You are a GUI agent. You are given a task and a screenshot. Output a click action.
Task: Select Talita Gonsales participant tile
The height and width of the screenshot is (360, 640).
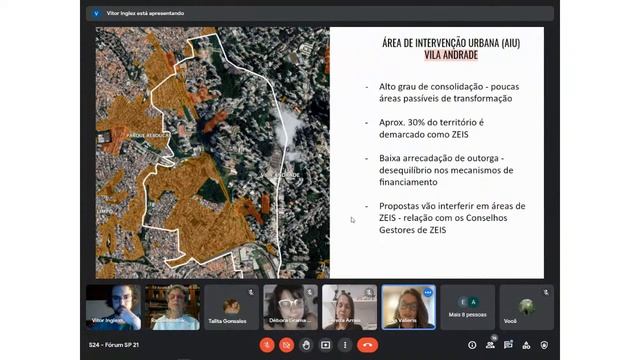pos(231,307)
